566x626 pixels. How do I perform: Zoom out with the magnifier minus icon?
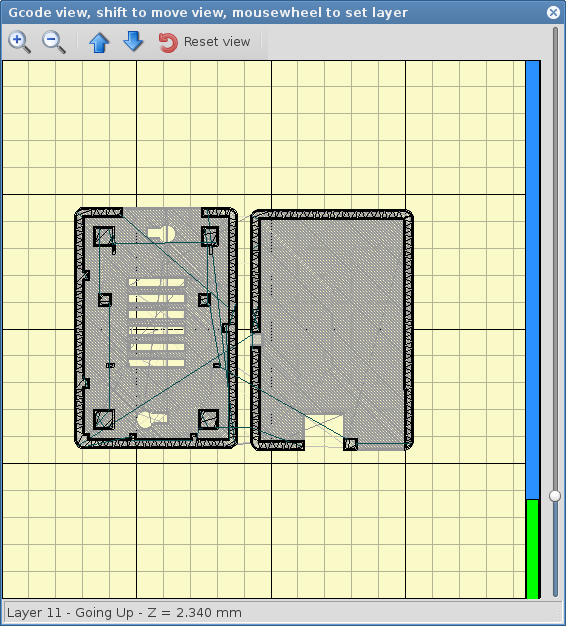pos(53,42)
